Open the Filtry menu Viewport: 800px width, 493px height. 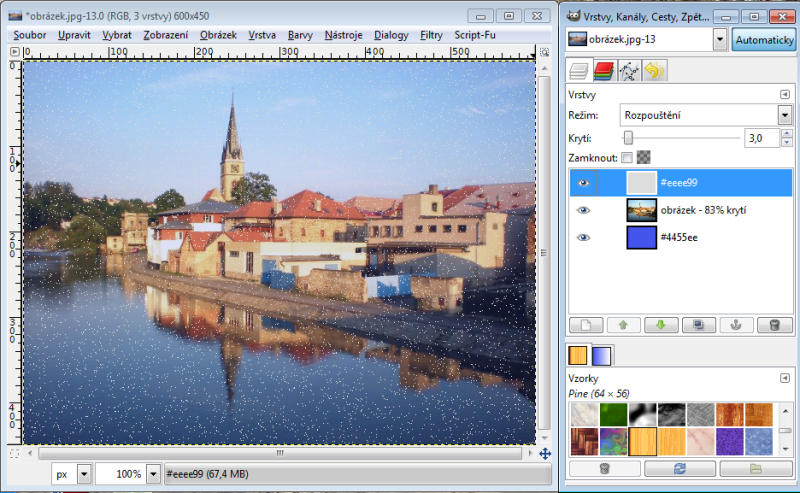pos(431,35)
